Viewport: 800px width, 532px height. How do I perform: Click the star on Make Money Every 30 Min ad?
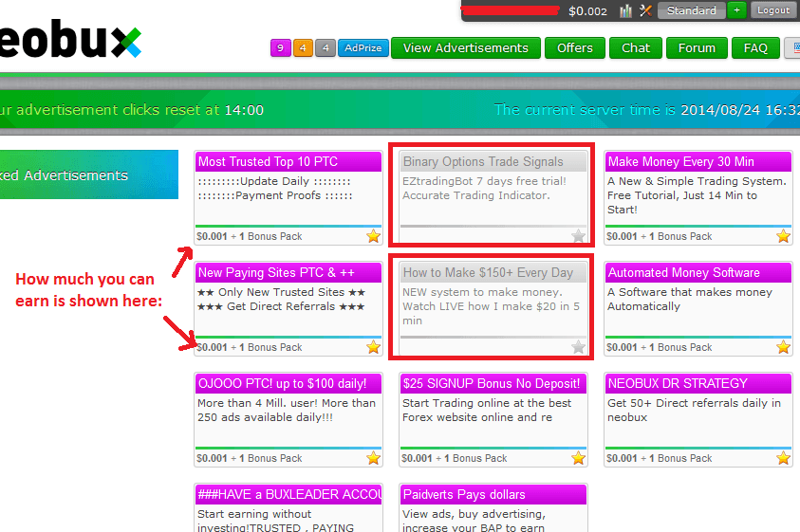click(x=783, y=236)
